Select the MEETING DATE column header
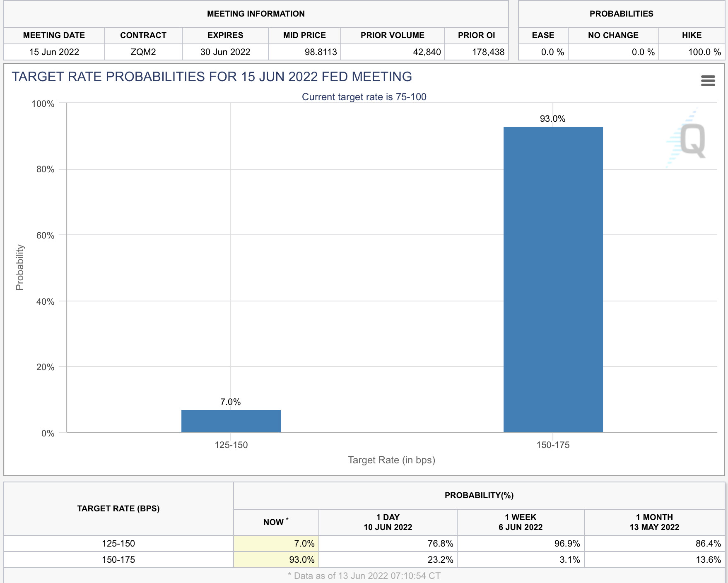The height and width of the screenshot is (583, 728). click(x=54, y=35)
